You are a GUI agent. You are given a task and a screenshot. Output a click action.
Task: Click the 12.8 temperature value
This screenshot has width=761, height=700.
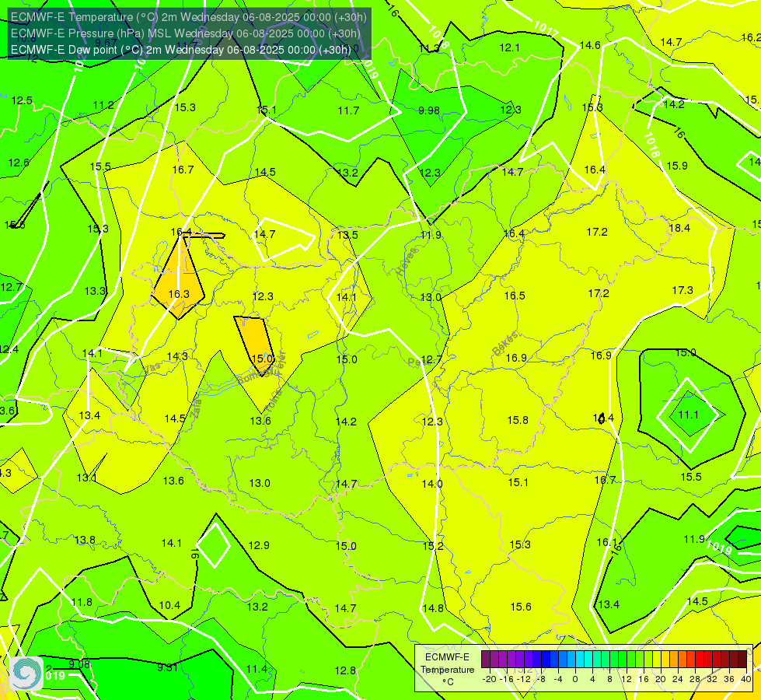point(345,671)
